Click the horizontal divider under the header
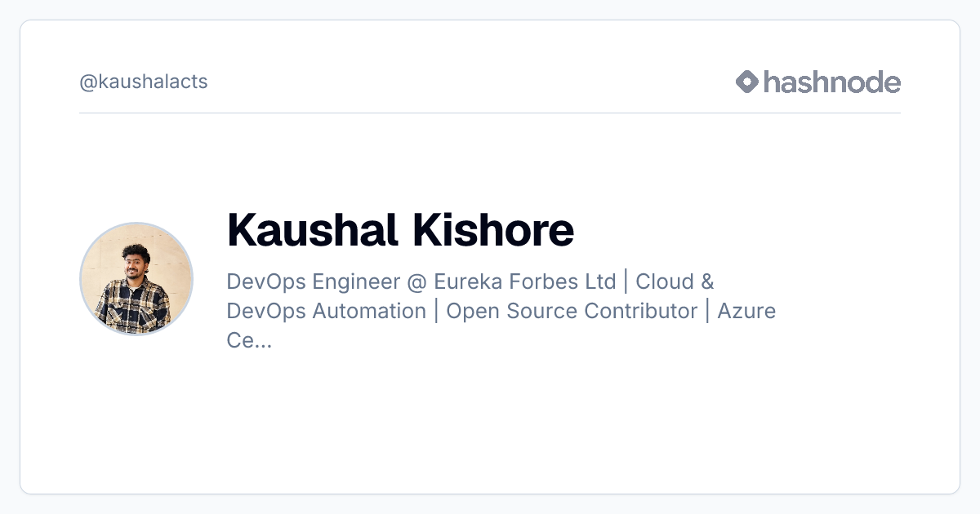Screen dimensions: 980x514 coord(490,113)
